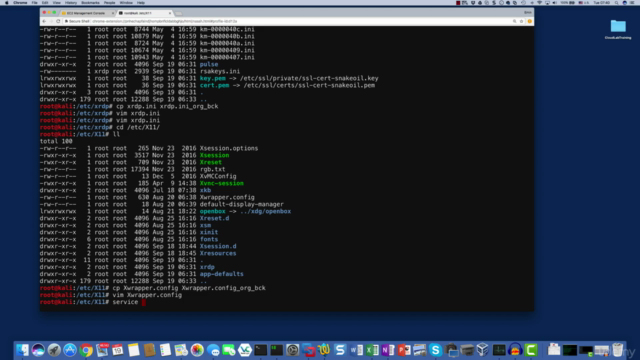Click 'Xwrapper.config' in the directory listing
The height and width of the screenshot is (360, 640).
[x=227, y=197]
